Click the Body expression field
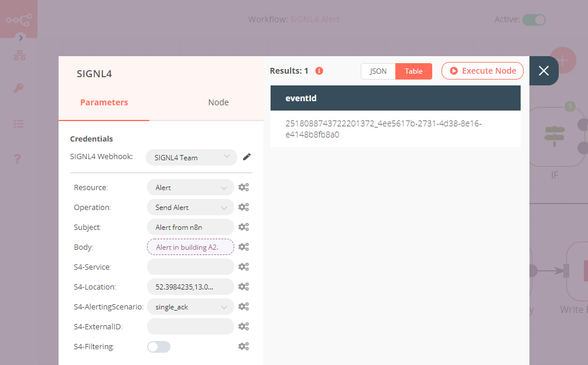Viewport: 588px width, 365px height. tap(190, 247)
